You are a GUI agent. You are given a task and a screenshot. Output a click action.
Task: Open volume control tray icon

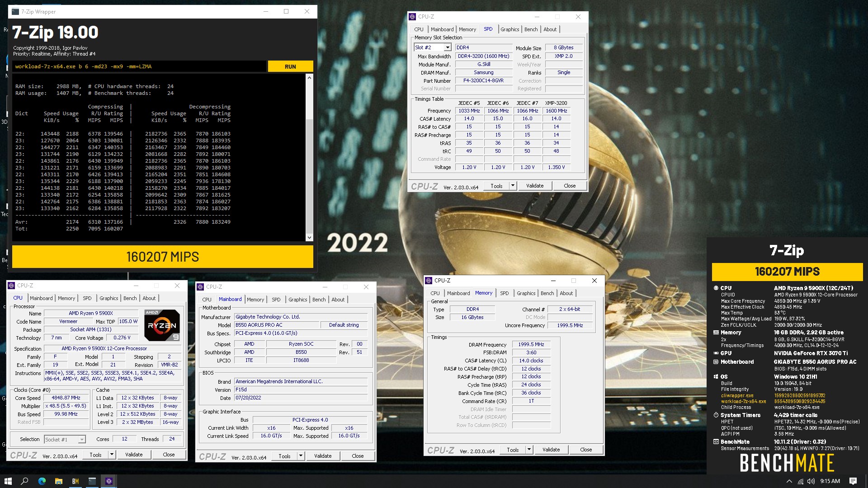[x=811, y=481]
